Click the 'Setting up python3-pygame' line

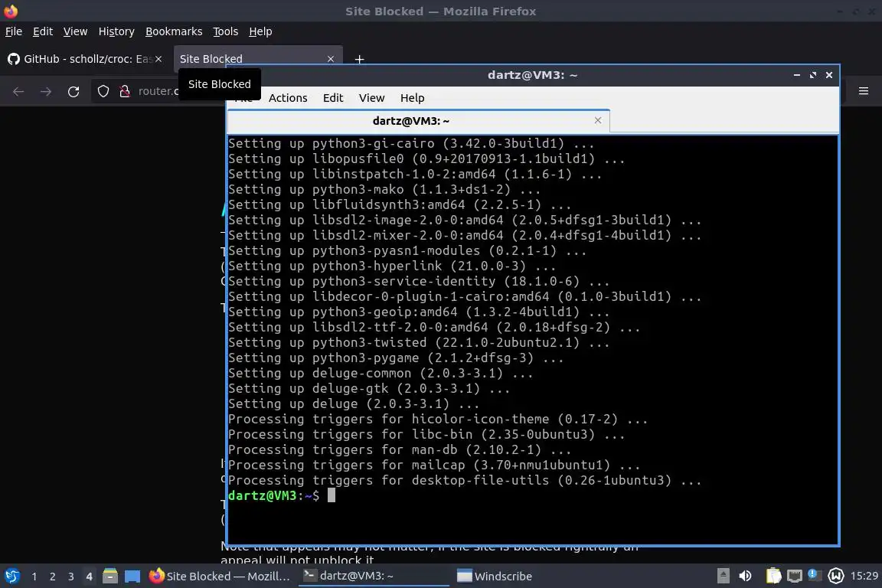tap(395, 358)
